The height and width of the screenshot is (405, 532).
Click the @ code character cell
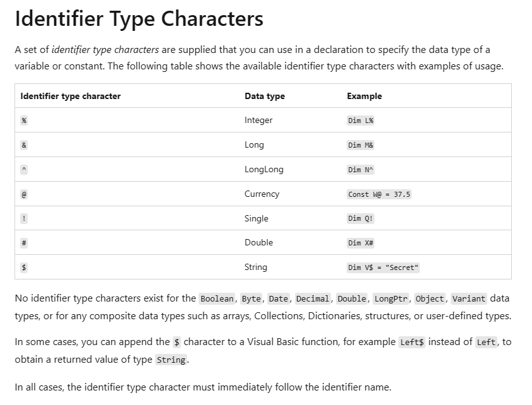coord(24,194)
